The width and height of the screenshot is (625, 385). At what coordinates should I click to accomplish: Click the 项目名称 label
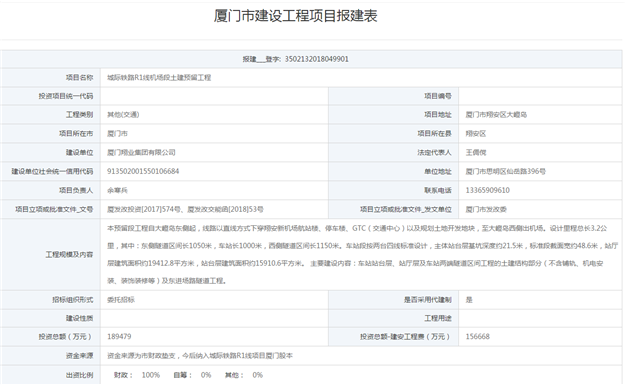pos(79,77)
